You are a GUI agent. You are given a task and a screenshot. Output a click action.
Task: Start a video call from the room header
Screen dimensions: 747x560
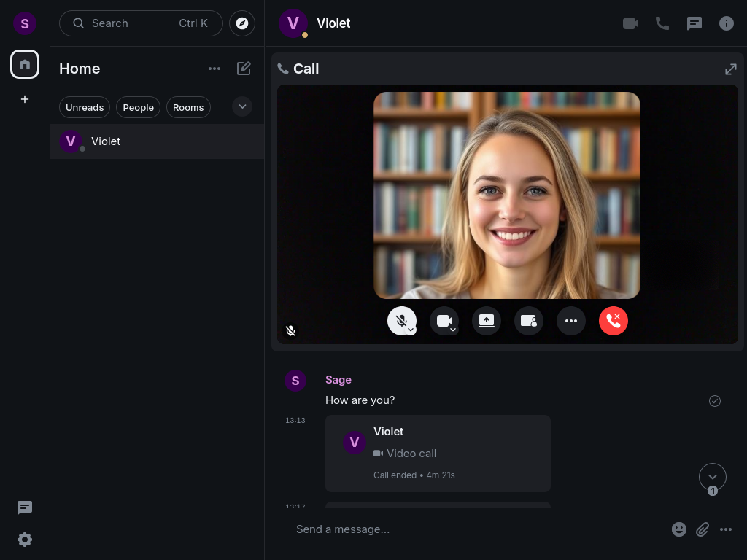coord(630,23)
